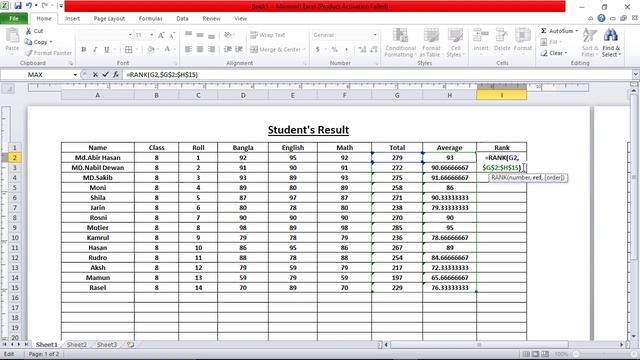
Task: Switch to the Insert ribbon tab
Action: pos(72,18)
